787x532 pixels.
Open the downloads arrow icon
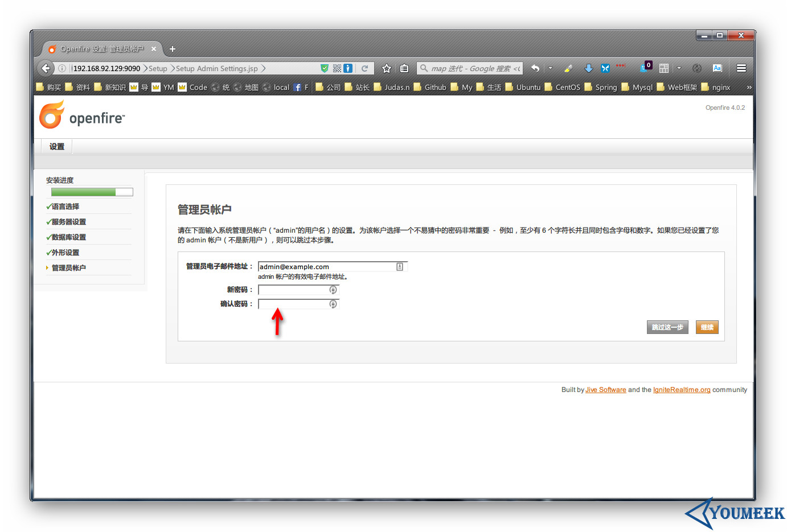pos(588,68)
